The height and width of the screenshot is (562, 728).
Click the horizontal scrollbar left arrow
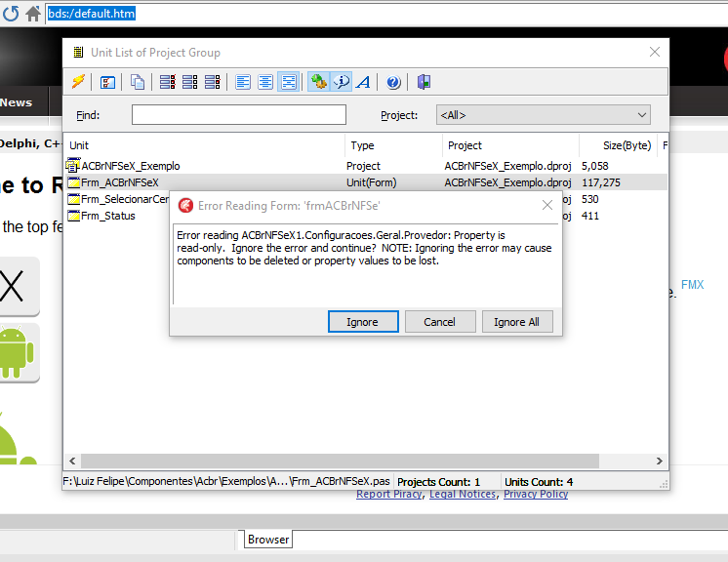(x=72, y=461)
